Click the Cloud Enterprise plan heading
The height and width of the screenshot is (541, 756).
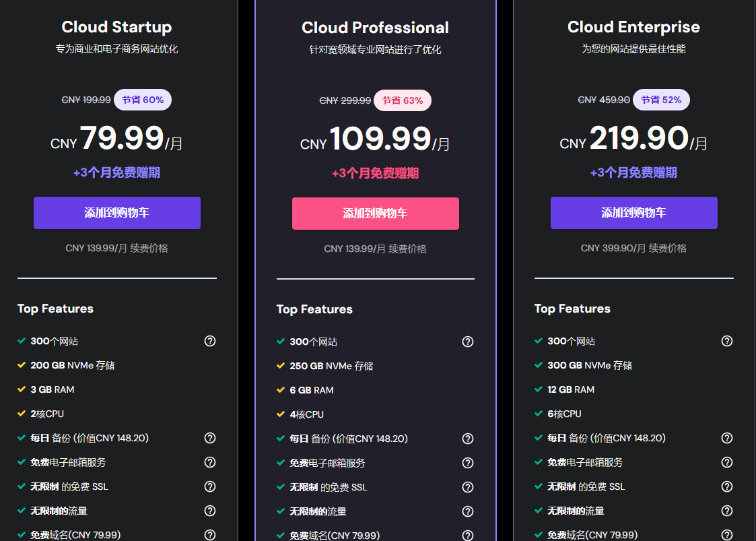coord(633,27)
